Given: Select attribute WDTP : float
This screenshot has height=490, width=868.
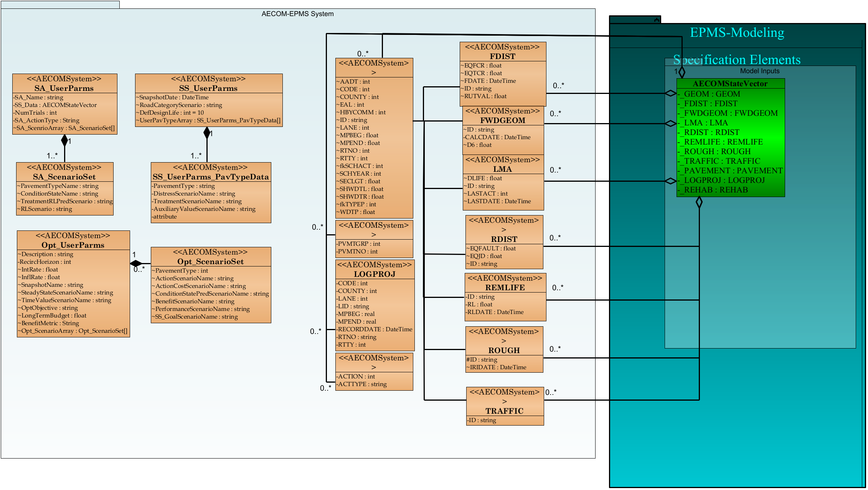Looking at the screenshot, I should point(356,212).
